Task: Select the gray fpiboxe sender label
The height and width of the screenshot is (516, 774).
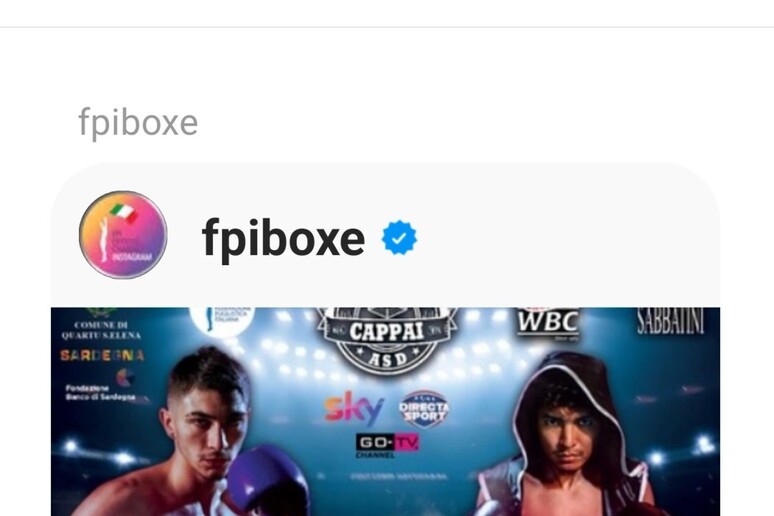Action: pos(138,122)
